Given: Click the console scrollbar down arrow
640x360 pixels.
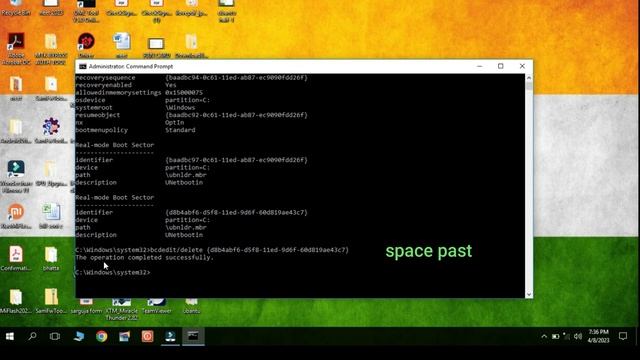Looking at the screenshot, I should click(x=529, y=294).
